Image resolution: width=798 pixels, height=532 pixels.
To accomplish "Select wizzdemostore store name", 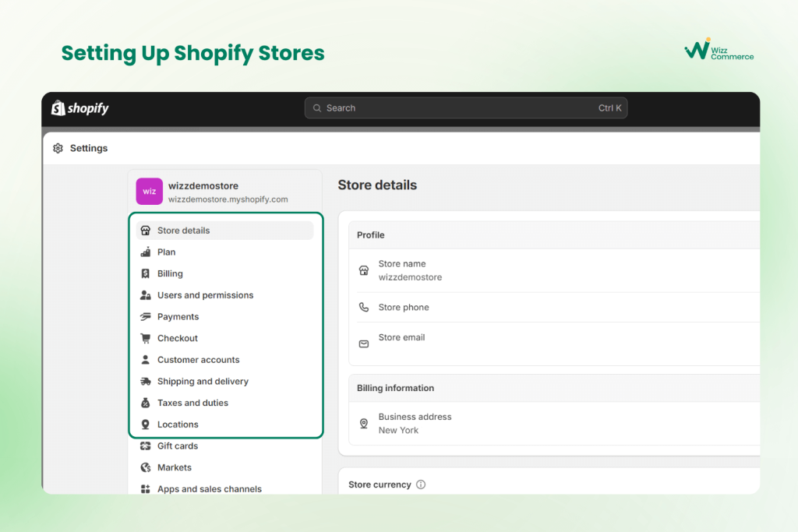I will pos(203,185).
